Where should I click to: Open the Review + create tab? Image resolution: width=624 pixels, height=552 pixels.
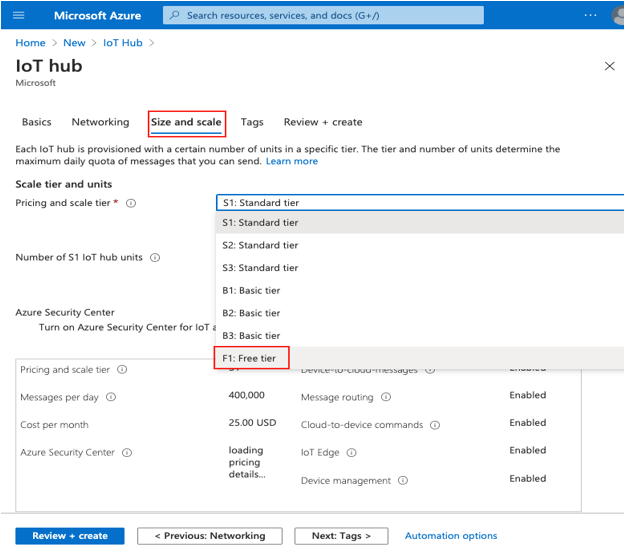coord(323,122)
